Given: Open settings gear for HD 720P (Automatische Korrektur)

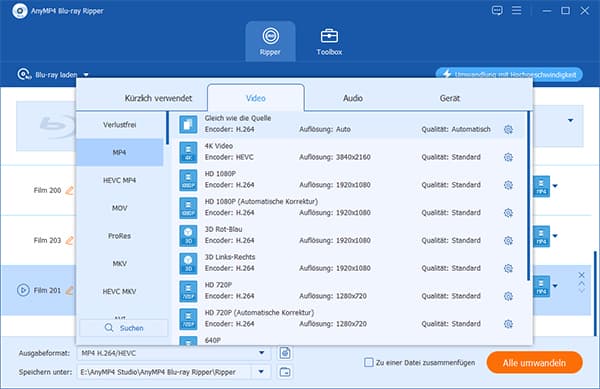Looking at the screenshot, I should pos(508,324).
